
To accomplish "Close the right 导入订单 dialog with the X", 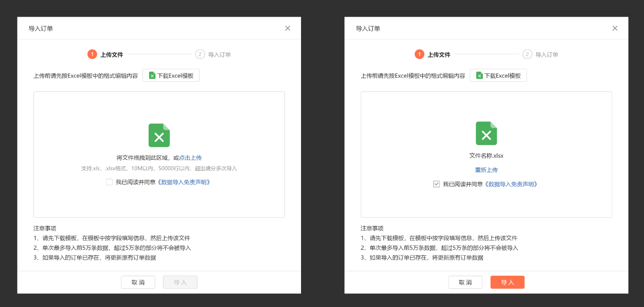I will tap(615, 28).
